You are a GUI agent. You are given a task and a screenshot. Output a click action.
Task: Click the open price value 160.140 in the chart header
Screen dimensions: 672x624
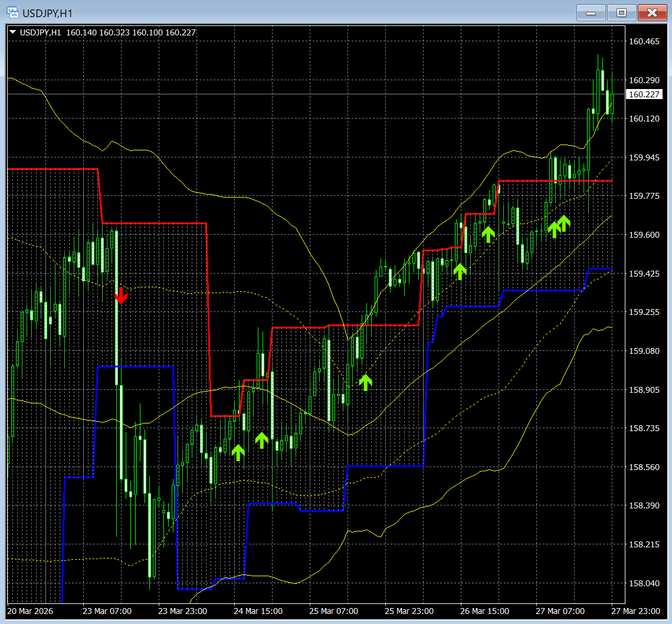click(81, 32)
